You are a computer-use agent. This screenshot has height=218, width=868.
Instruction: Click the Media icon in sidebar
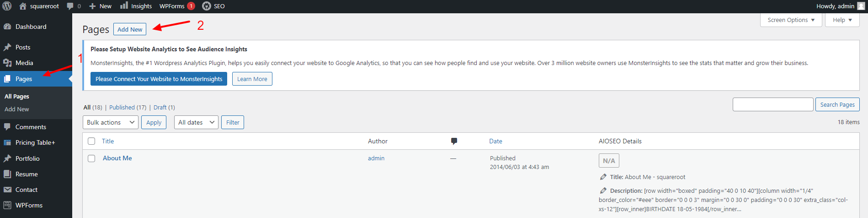7,63
